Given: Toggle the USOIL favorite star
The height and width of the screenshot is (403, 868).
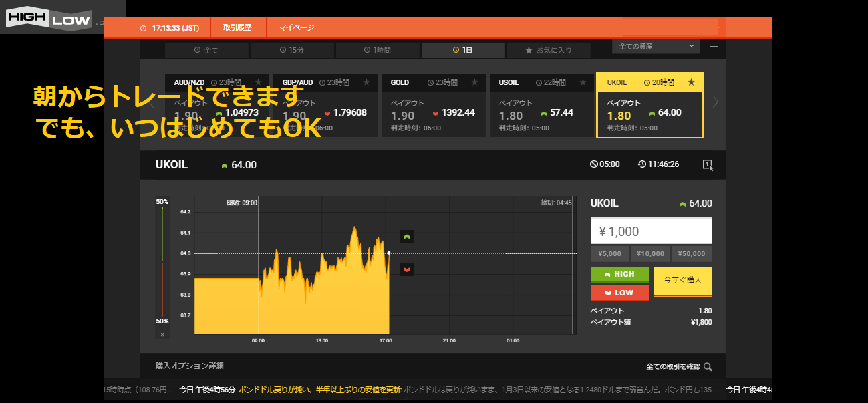Looking at the screenshot, I should [583, 82].
